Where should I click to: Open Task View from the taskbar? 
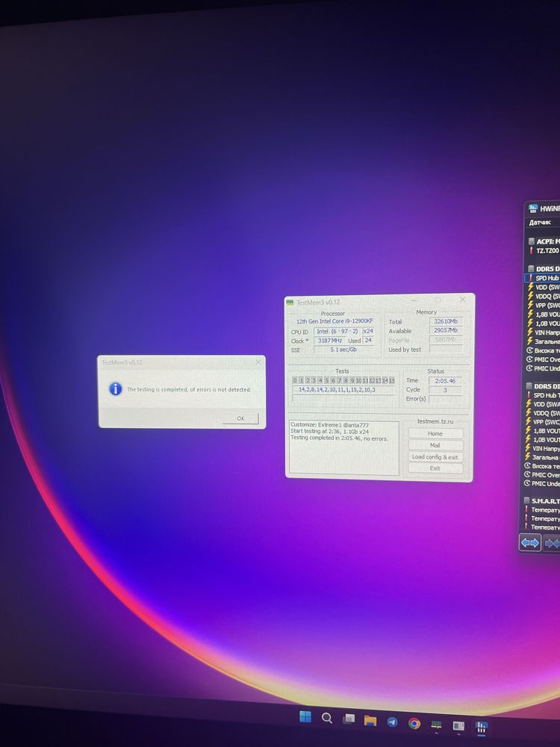[x=349, y=719]
